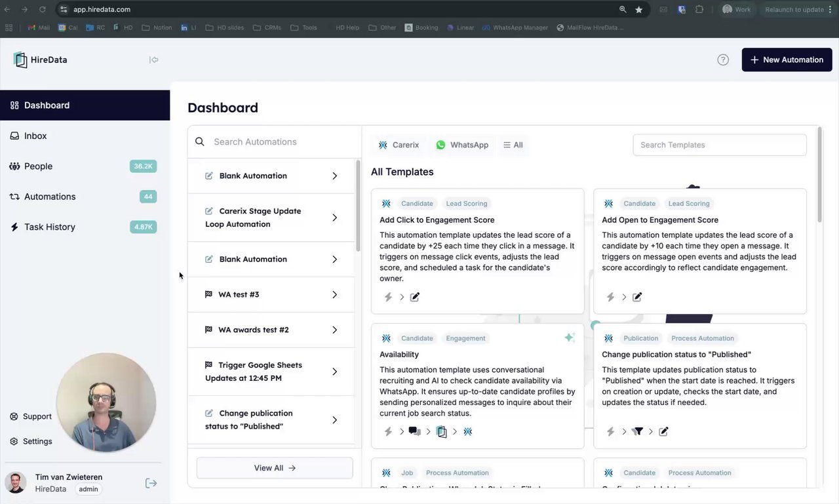Viewport: 839px width, 504px height.
Task: Expand Change publication status list chevron
Action: pyautogui.click(x=334, y=420)
